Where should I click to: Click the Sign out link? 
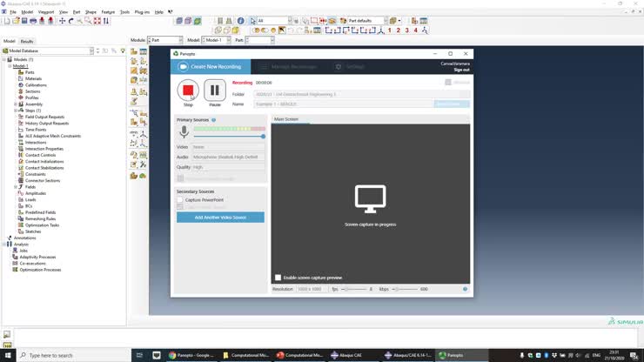(x=460, y=70)
